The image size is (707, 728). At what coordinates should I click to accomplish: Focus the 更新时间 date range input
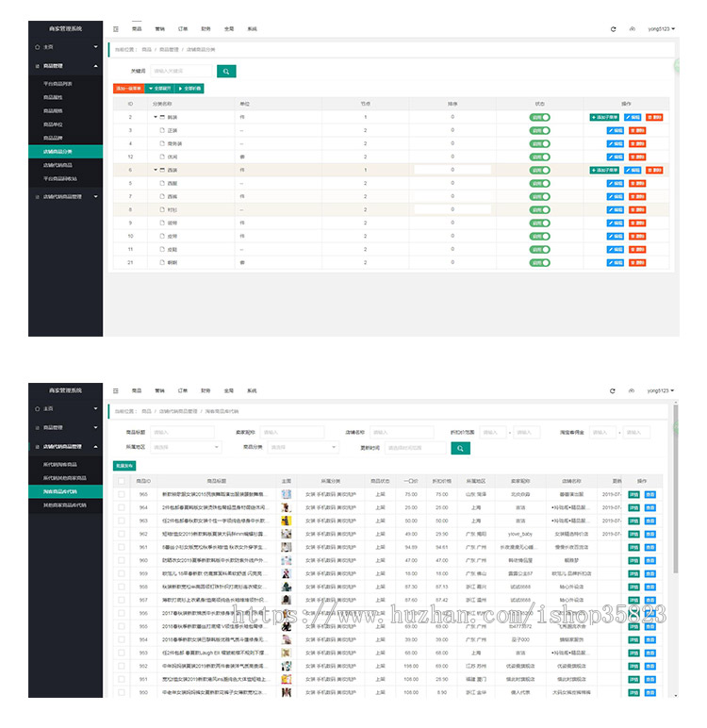click(416, 448)
